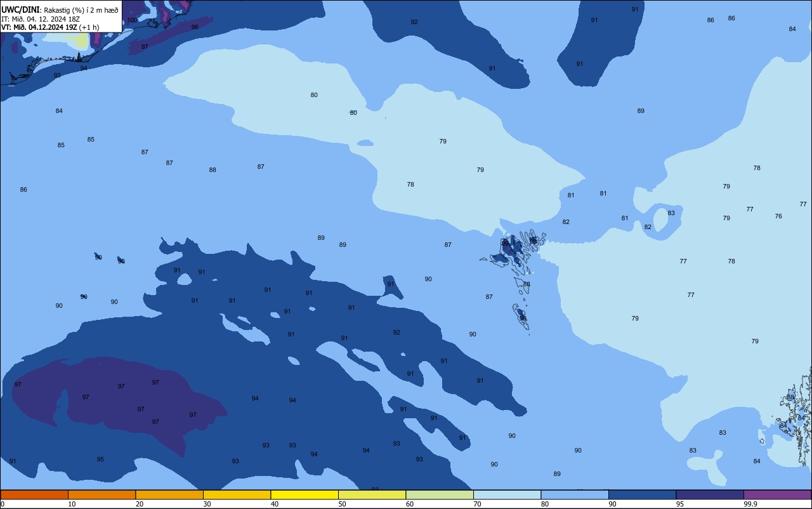
Task: Click the '99.9' legend tick label
Action: point(751,504)
